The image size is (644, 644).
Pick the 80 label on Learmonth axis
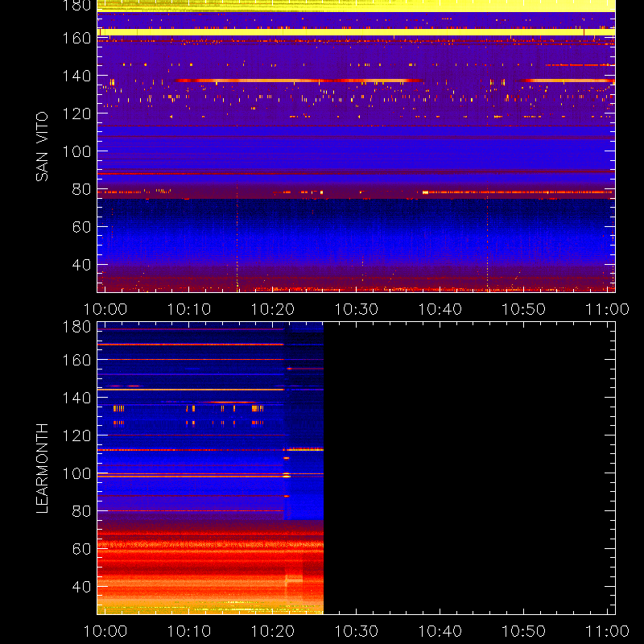pos(81,511)
